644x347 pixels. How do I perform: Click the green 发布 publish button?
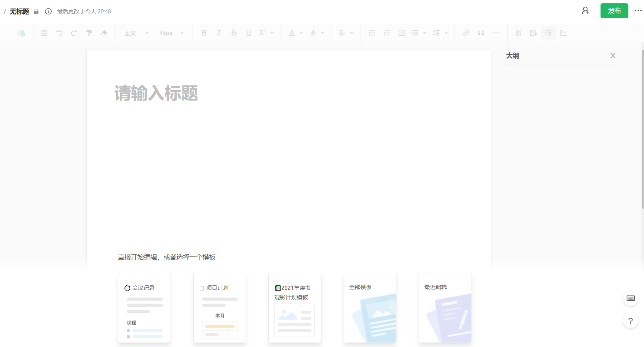[x=614, y=11]
